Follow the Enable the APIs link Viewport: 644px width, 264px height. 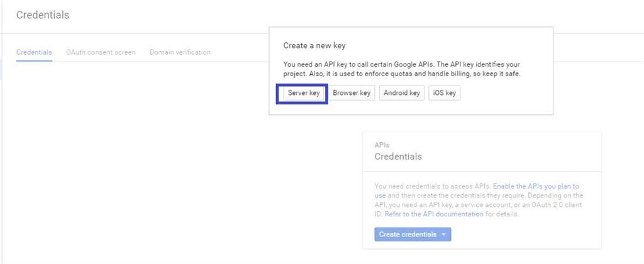pyautogui.click(x=536, y=187)
